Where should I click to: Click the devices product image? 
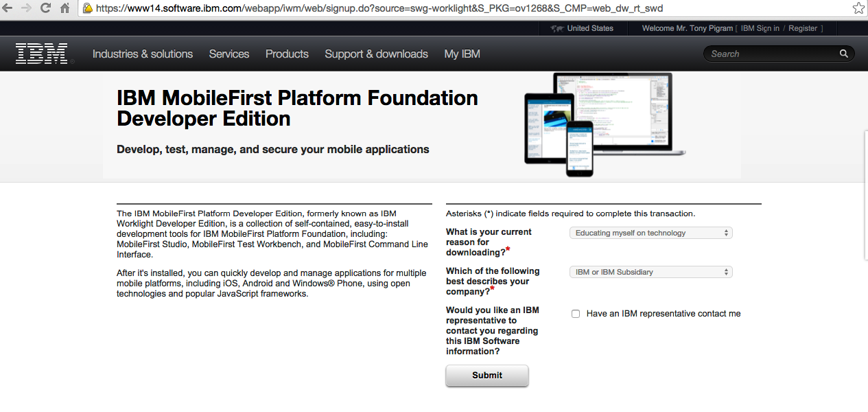[604, 124]
